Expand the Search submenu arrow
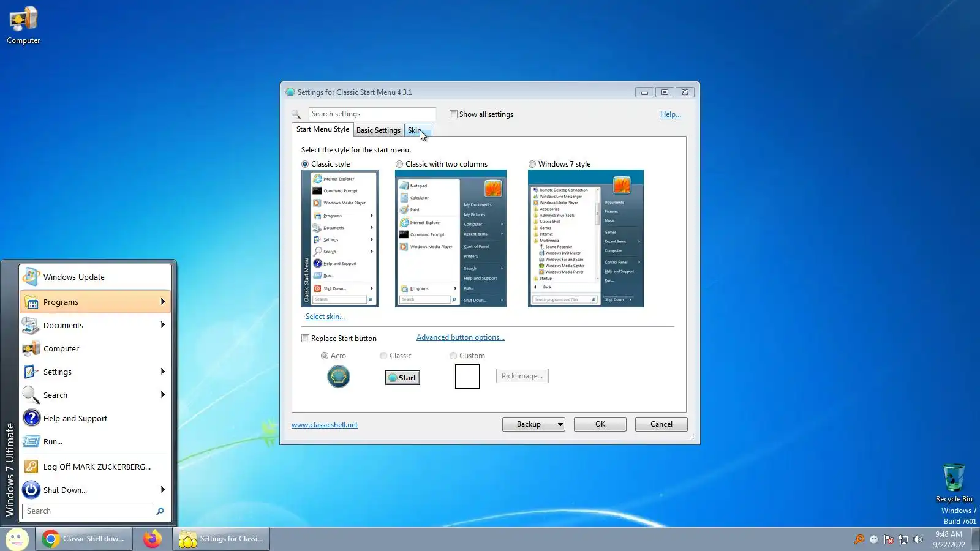The width and height of the screenshot is (980, 551). tap(163, 395)
